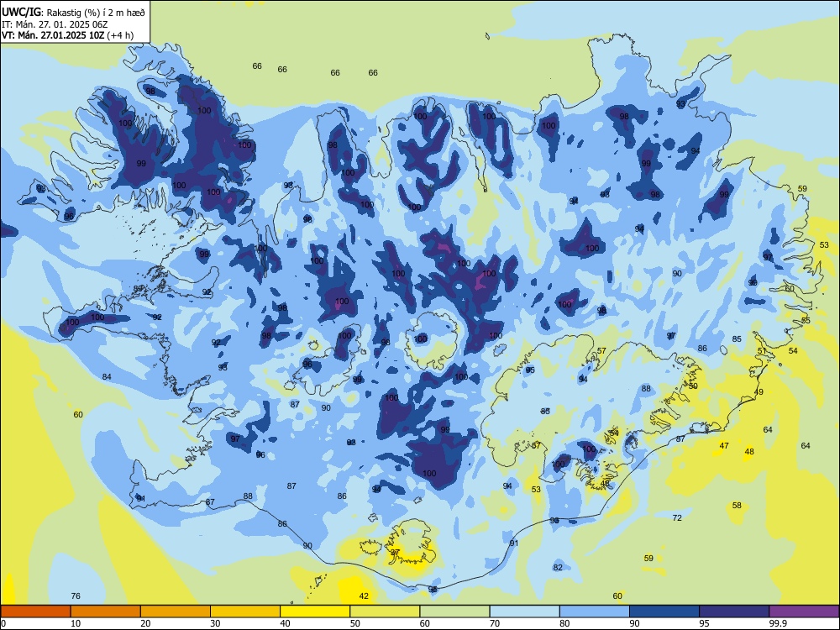
Task: Click the map humidity value '55'
Action: [x=806, y=320]
